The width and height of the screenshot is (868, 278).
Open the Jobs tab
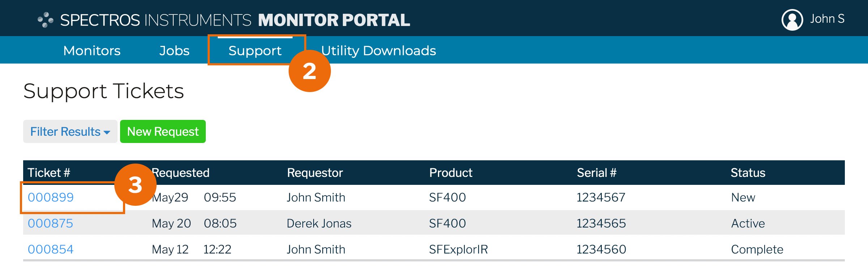[174, 51]
